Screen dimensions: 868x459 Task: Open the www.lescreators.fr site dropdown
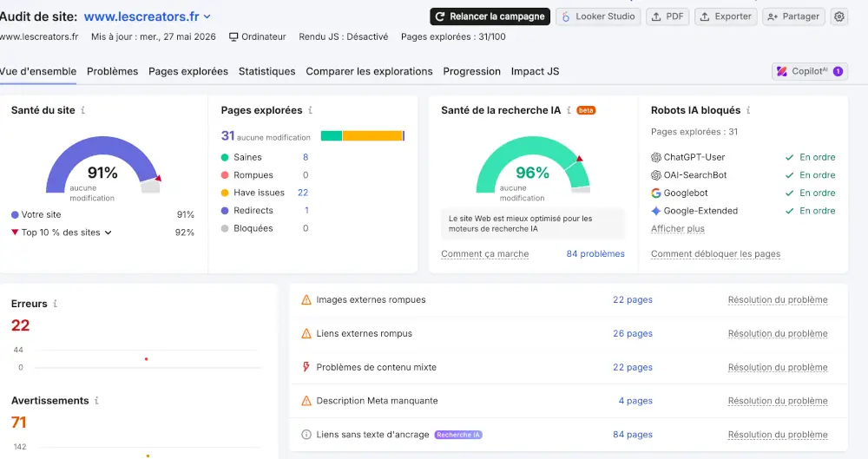tap(148, 16)
